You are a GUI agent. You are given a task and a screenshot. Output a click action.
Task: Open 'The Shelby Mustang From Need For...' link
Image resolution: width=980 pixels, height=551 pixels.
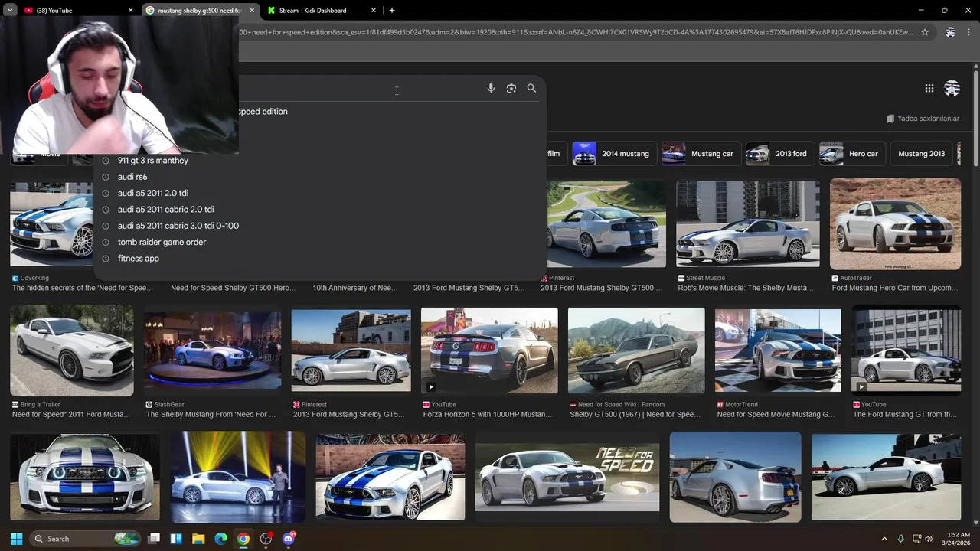(211, 415)
